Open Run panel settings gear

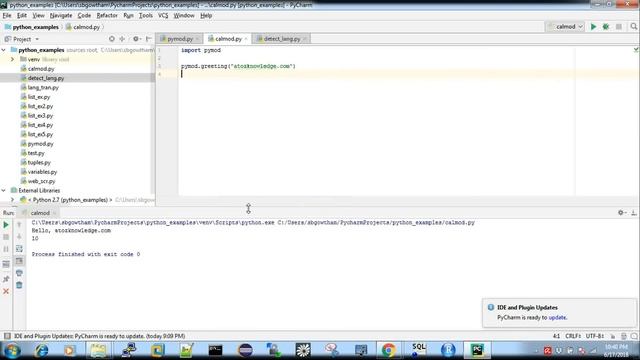(621, 213)
